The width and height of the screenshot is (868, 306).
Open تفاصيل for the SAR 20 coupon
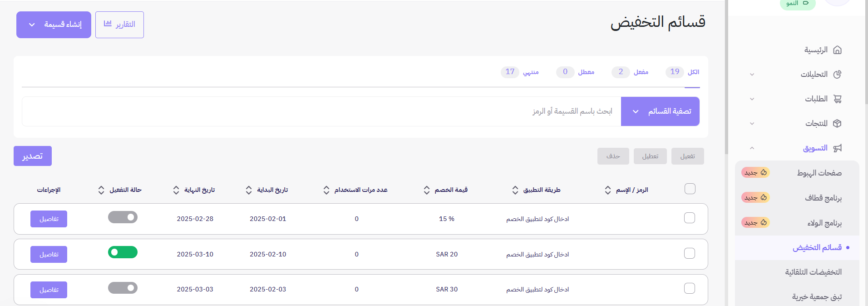click(x=49, y=255)
